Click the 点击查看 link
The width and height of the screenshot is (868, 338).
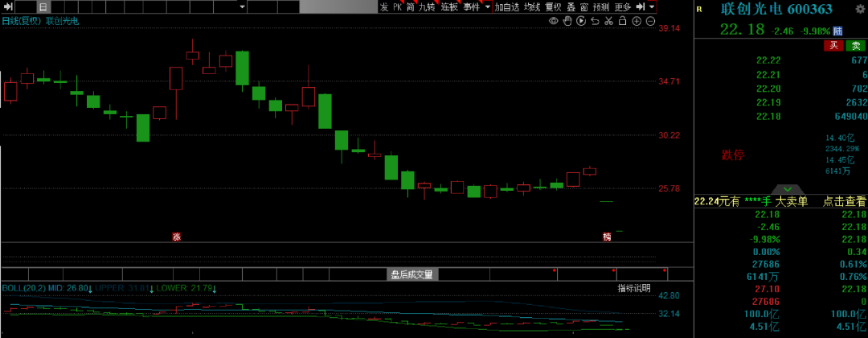click(845, 202)
